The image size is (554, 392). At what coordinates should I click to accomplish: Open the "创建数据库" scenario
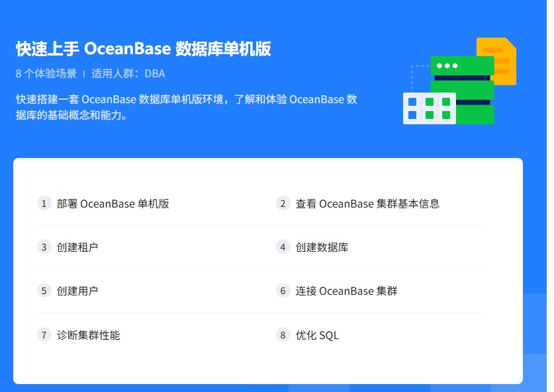click(x=322, y=247)
